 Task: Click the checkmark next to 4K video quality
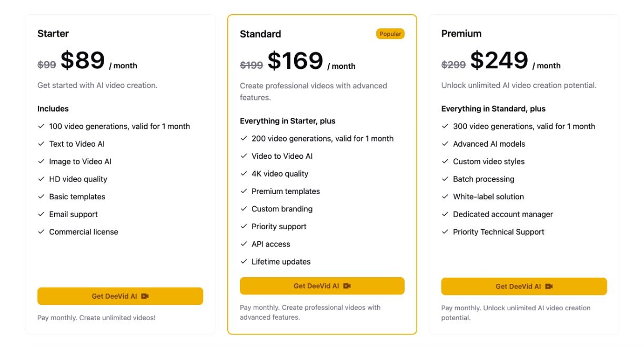244,174
